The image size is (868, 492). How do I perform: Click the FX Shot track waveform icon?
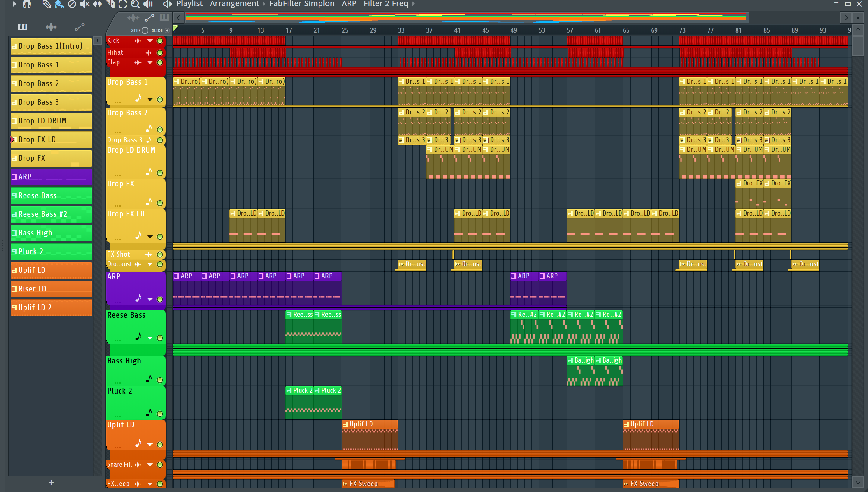coord(149,254)
